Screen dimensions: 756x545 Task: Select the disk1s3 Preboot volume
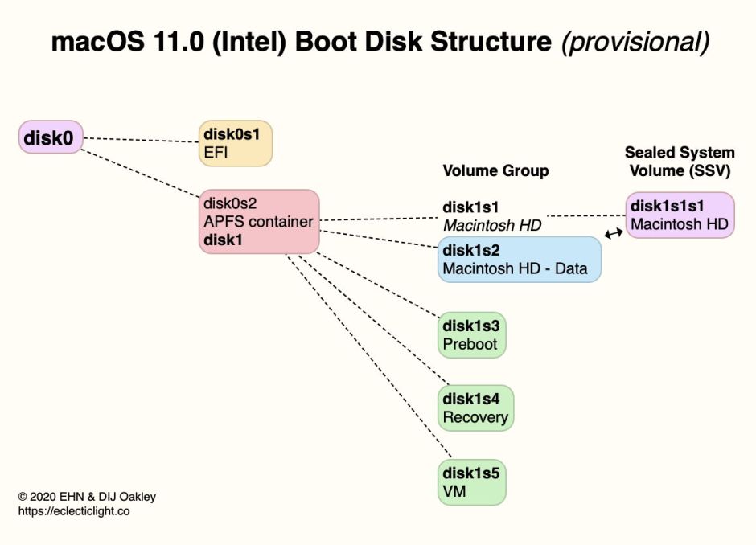tap(472, 334)
